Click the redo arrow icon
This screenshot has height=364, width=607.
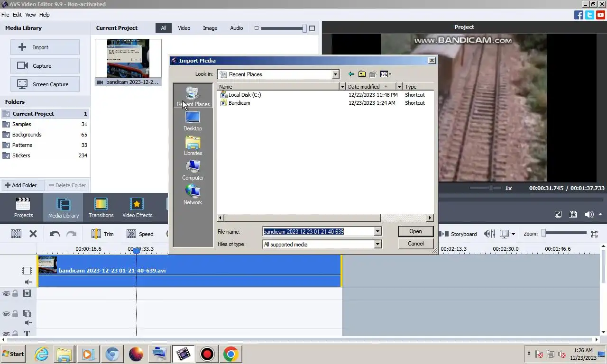coord(71,234)
